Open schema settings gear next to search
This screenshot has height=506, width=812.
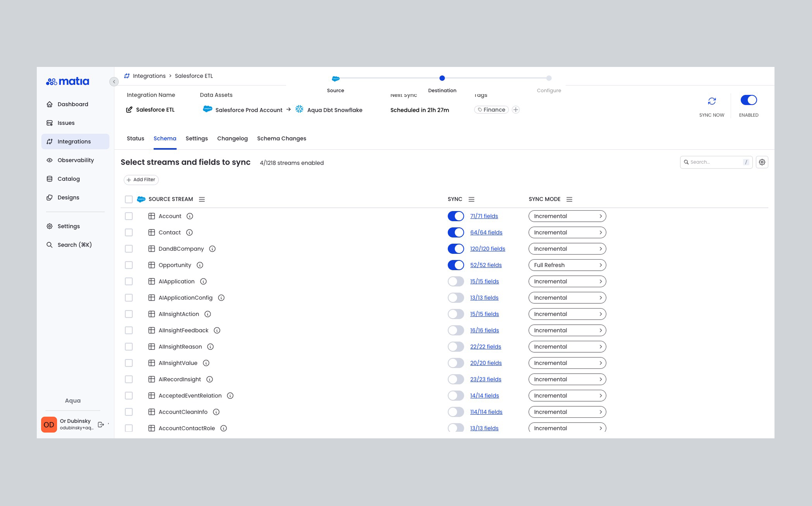[x=762, y=162]
